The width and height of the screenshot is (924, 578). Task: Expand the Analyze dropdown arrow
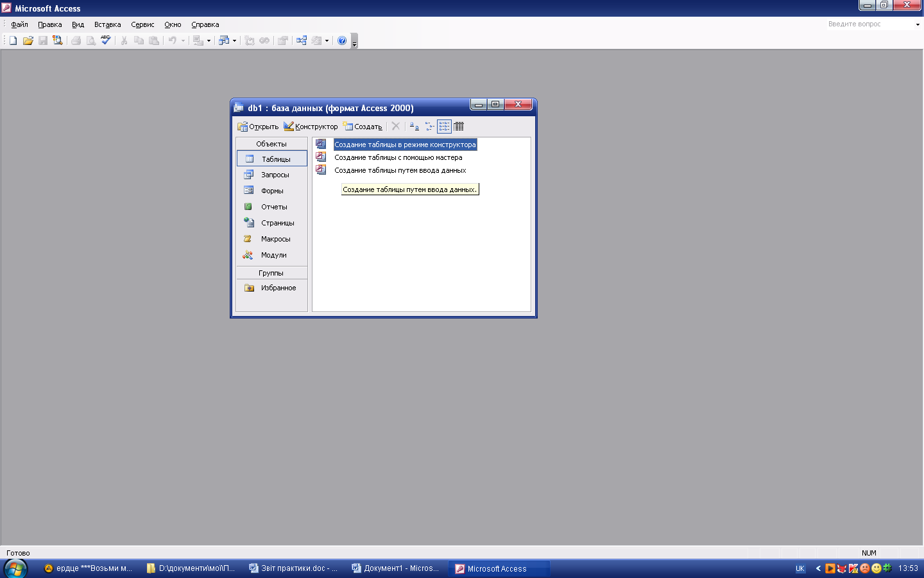pyautogui.click(x=234, y=40)
